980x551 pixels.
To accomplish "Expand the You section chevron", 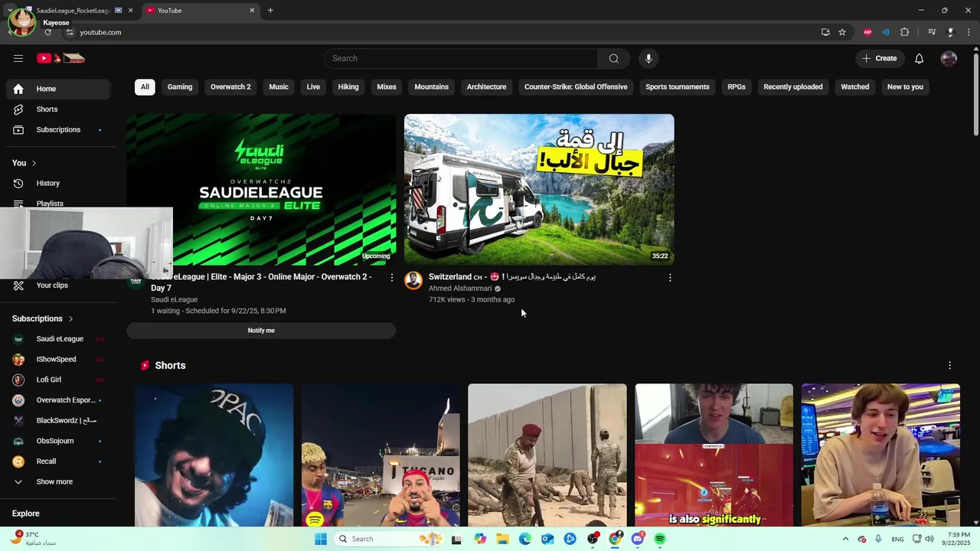I will (34, 163).
